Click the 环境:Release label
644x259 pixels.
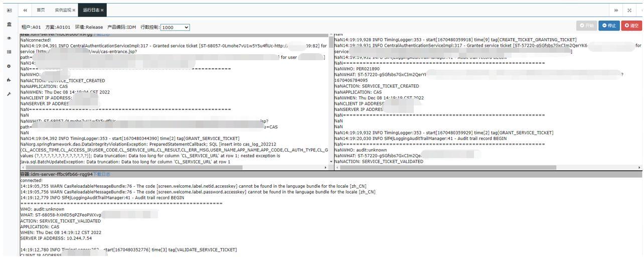coord(89,28)
